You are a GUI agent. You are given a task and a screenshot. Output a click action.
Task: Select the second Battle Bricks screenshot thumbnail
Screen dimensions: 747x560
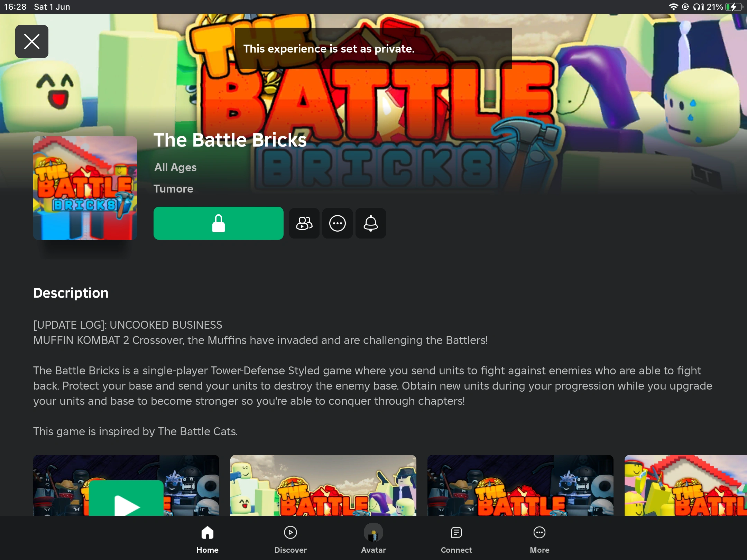[x=323, y=486]
